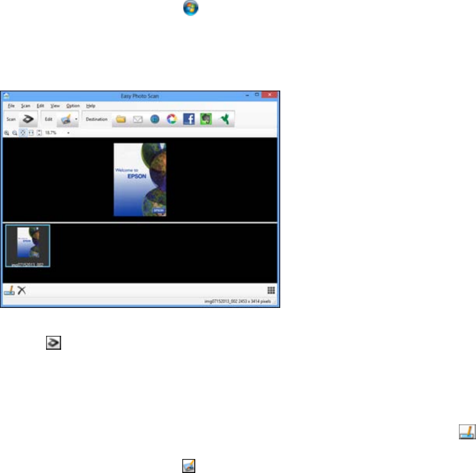Toggle thumbnail grid view icon

coord(271,291)
